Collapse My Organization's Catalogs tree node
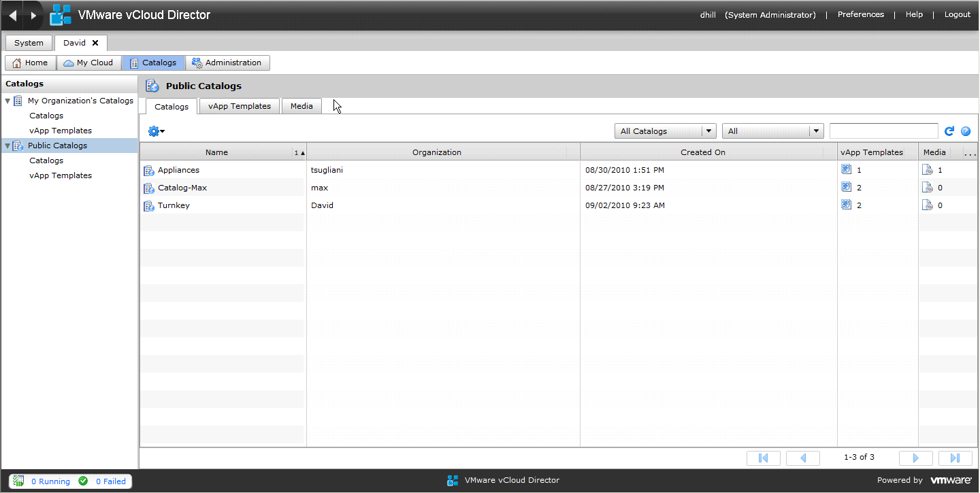Viewport: 980px width, 493px height. tap(7, 101)
